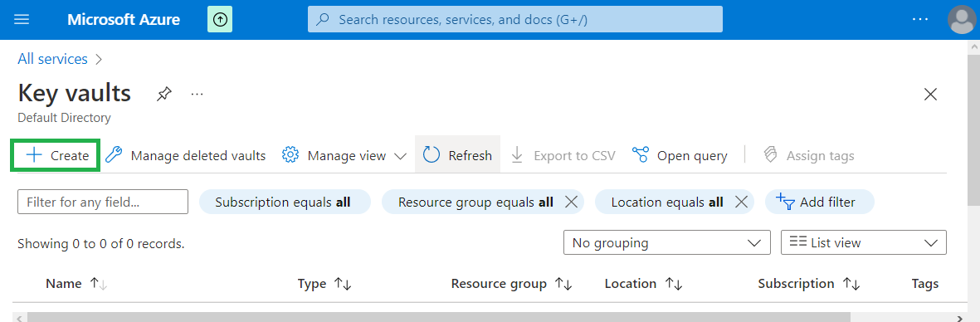Remove the Resource group equals all filter

(x=570, y=202)
